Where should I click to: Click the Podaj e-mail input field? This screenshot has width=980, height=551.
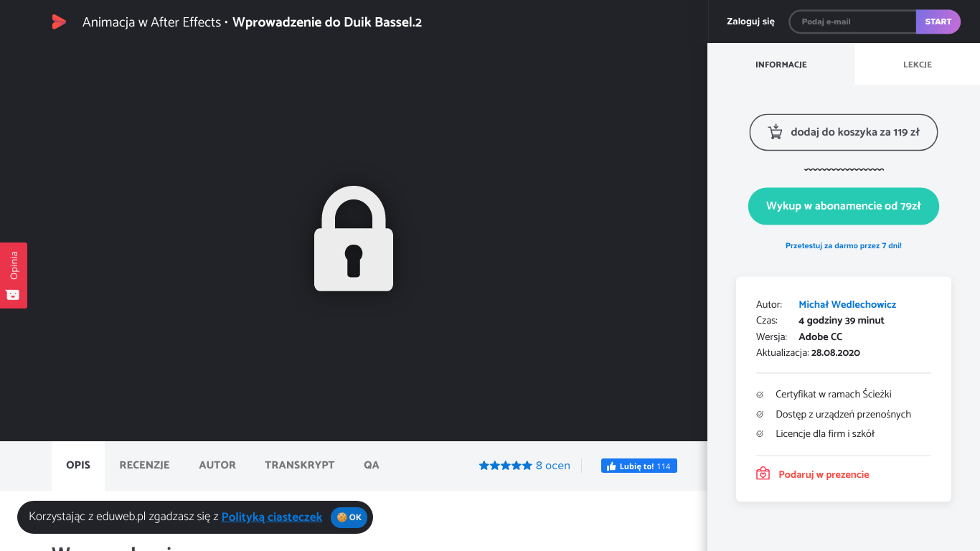[853, 22]
